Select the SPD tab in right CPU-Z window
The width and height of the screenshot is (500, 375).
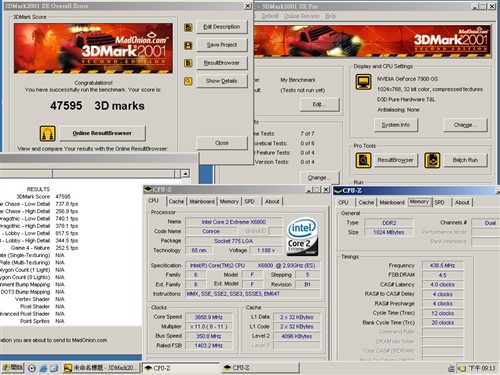[439, 202]
